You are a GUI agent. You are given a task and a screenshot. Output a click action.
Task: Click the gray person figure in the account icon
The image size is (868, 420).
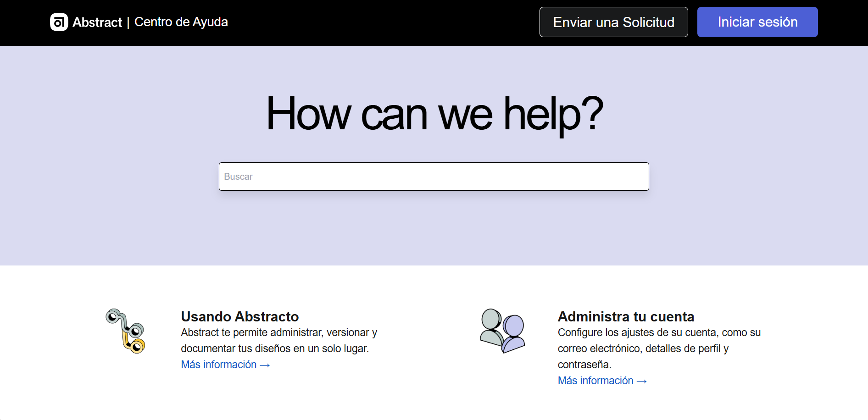(x=491, y=326)
